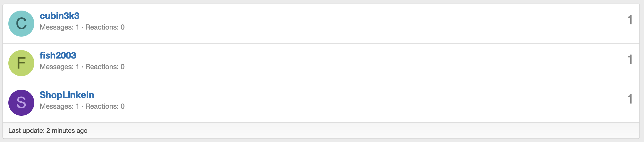Click the Last update: 2 minutes ago text
The height and width of the screenshot is (142, 644).
coord(48,131)
